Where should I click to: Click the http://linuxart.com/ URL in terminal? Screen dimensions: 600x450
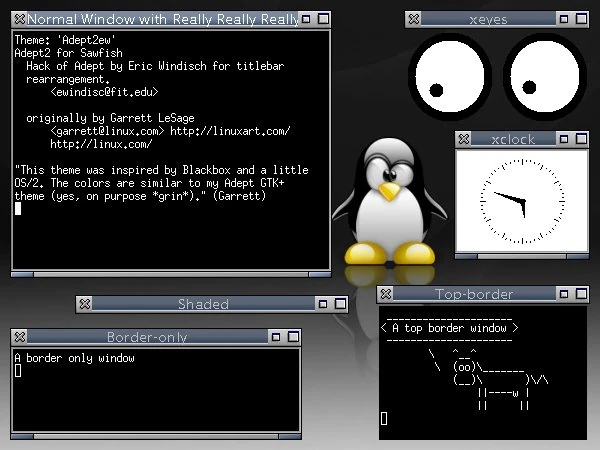(230, 131)
